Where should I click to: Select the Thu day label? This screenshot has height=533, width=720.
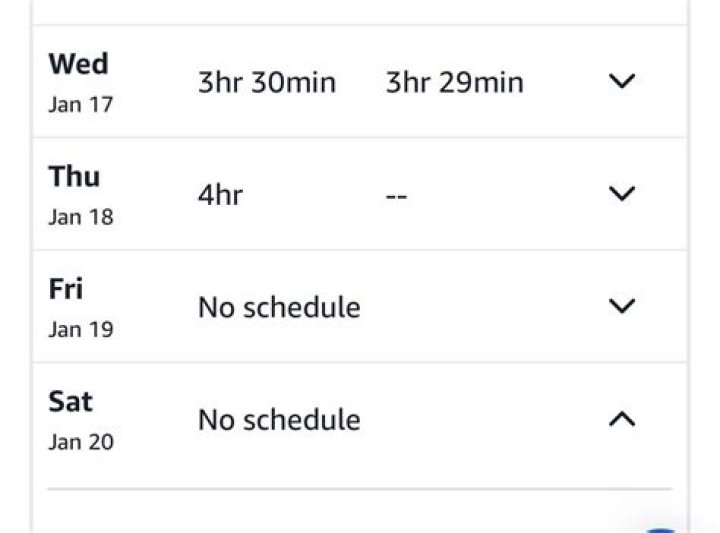pos(74,177)
